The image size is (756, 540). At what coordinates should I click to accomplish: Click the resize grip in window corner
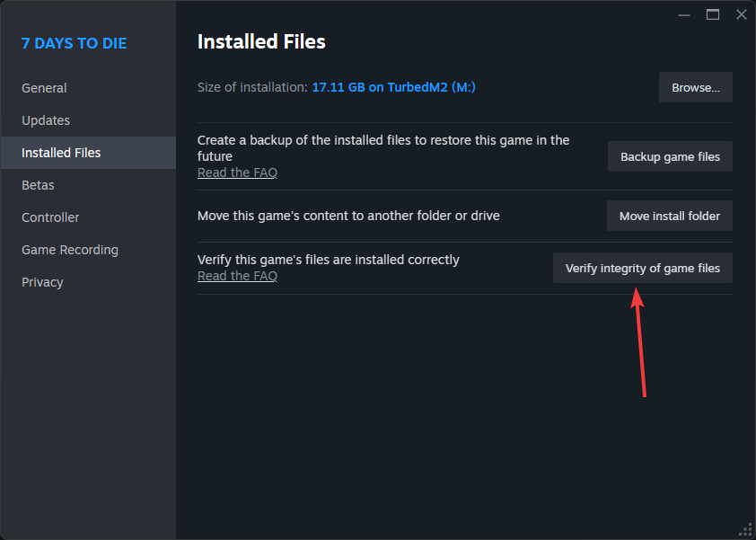tap(745, 529)
